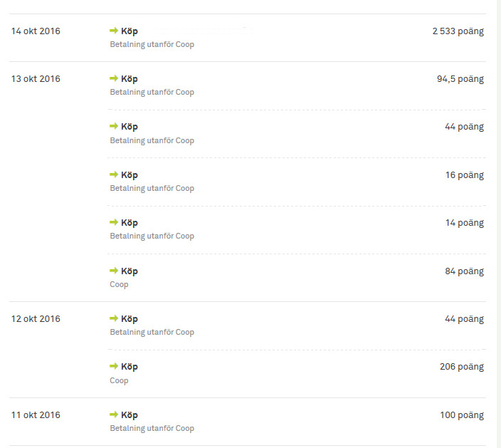The height and width of the screenshot is (448, 501).
Task: Click the arrow icon on 13 okt 44 poäng row
Action: pyautogui.click(x=113, y=126)
